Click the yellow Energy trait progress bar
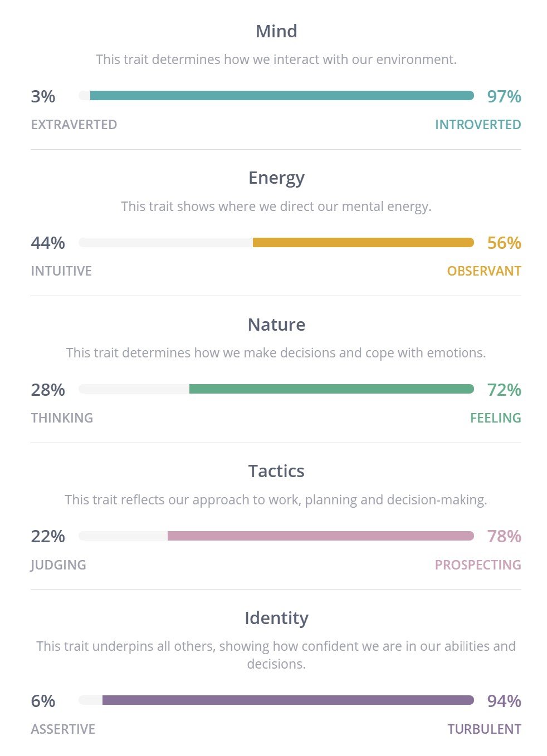The width and height of the screenshot is (547, 756). pos(276,243)
